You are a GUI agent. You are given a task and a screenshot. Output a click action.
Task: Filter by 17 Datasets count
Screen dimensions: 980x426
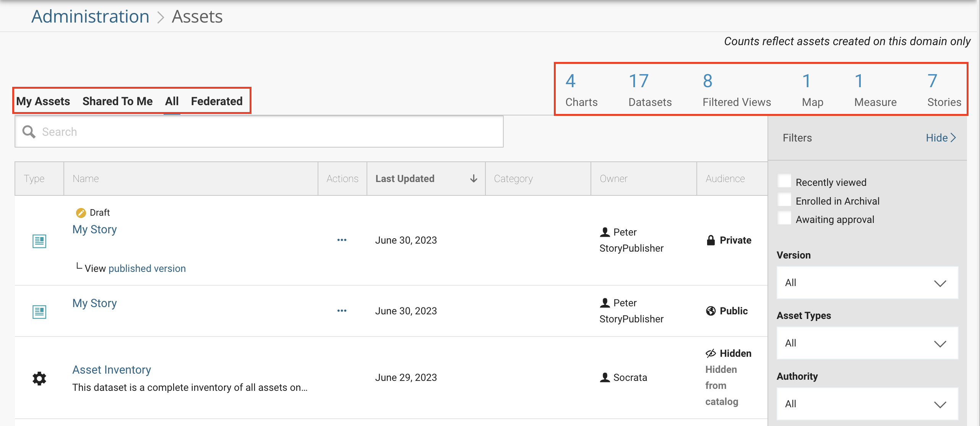(x=650, y=90)
